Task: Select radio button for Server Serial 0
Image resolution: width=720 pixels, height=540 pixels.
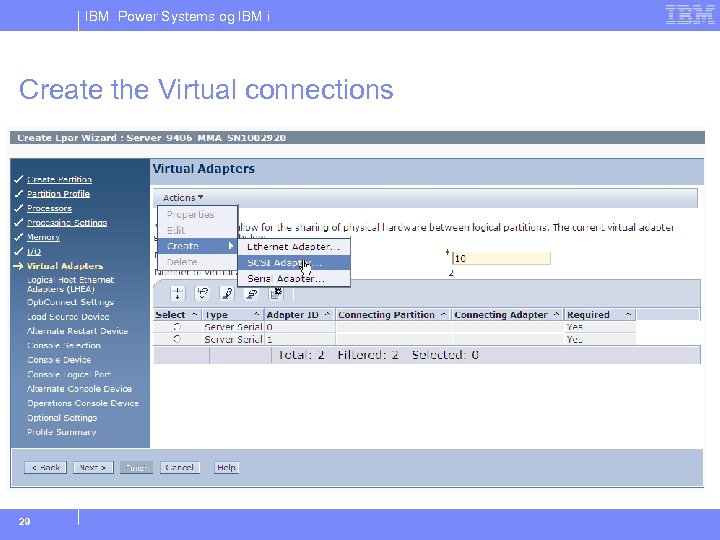Action: coord(177,326)
